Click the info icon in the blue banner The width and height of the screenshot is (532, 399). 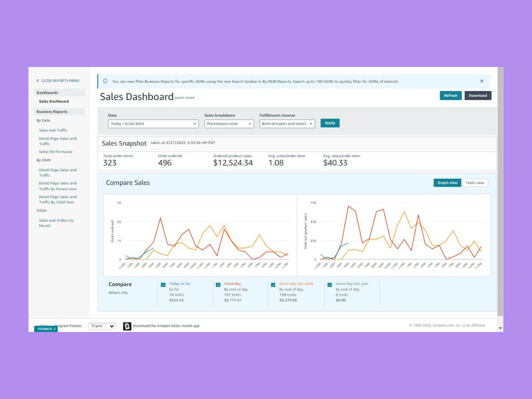pos(105,81)
